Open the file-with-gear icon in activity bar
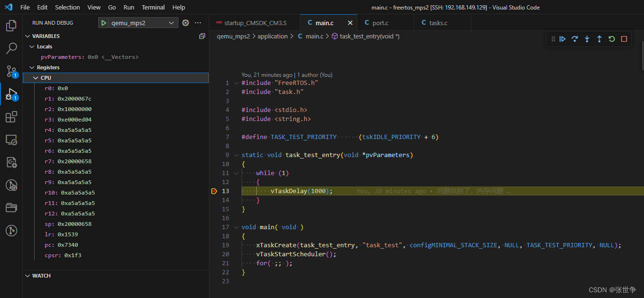Viewport: 644px width, 298px height. 11,162
